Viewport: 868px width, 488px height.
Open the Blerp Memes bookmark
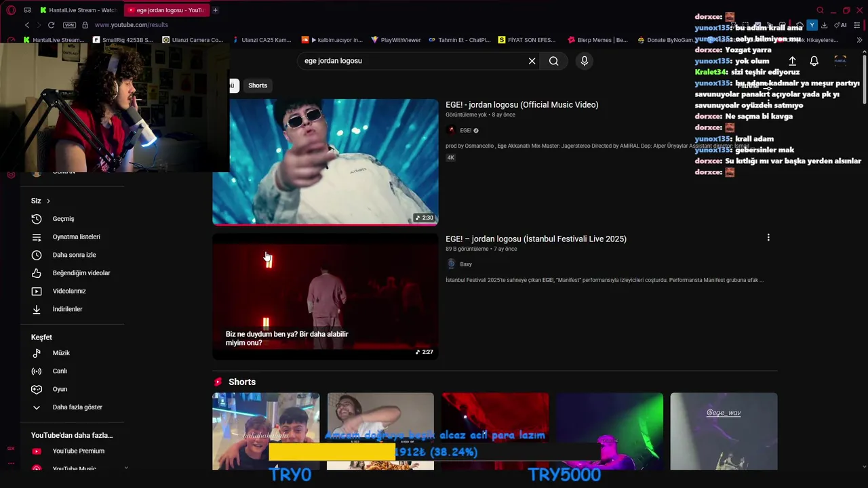click(x=598, y=40)
